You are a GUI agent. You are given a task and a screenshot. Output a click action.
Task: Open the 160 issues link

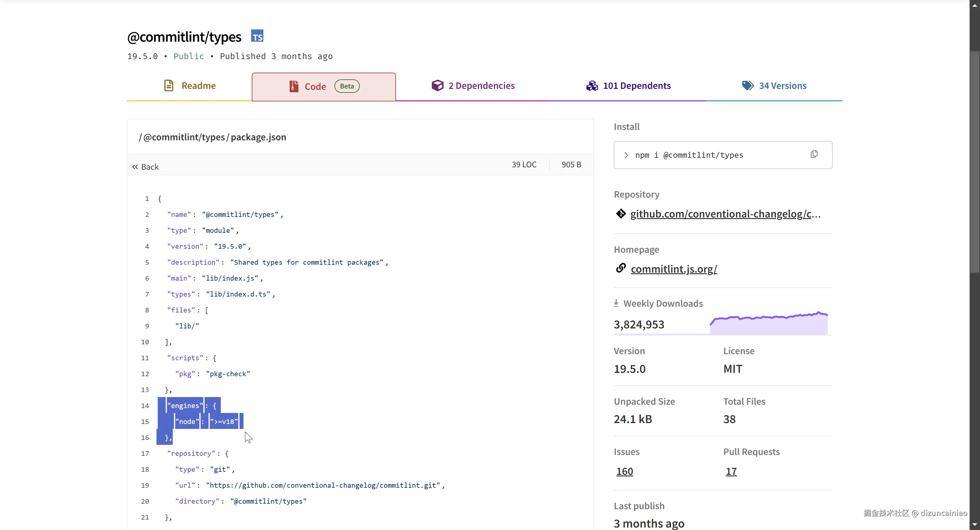(x=624, y=471)
